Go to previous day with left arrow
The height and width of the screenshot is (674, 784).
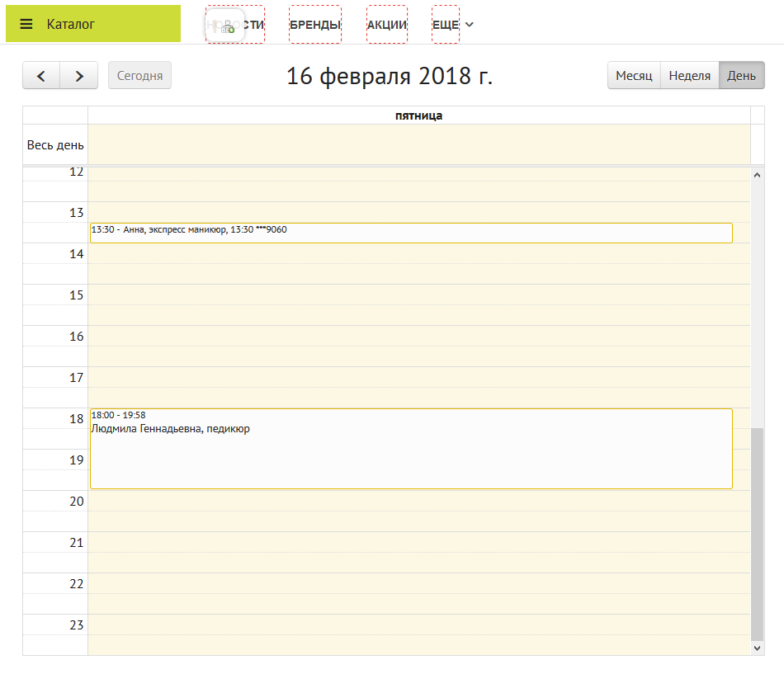point(41,76)
